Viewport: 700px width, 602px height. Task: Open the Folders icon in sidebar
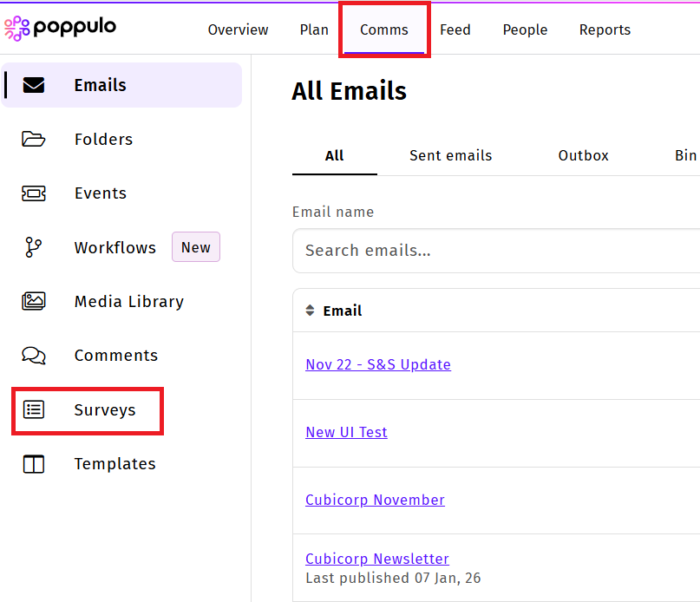pos(34,139)
